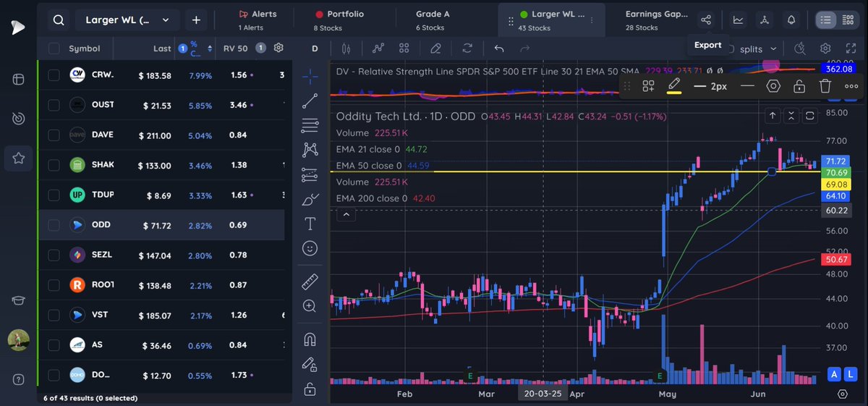This screenshot has height=406, width=868.
Task: Select the crosshair cursor tool
Action: click(310, 75)
